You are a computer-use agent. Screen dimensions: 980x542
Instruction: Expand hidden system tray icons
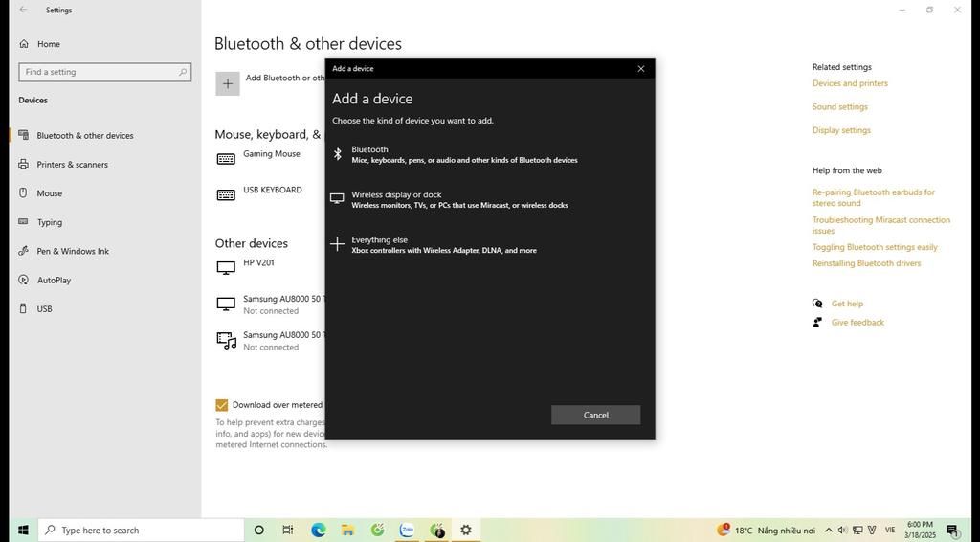828,531
